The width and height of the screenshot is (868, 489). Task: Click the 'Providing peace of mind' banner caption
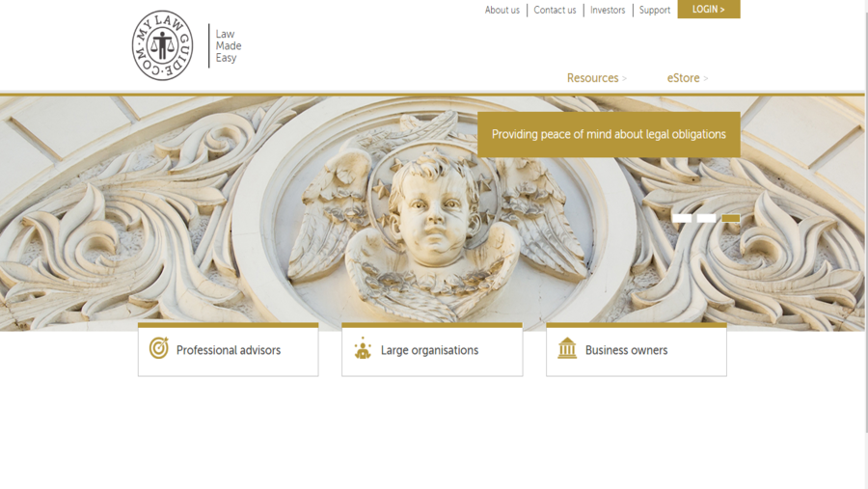(609, 135)
